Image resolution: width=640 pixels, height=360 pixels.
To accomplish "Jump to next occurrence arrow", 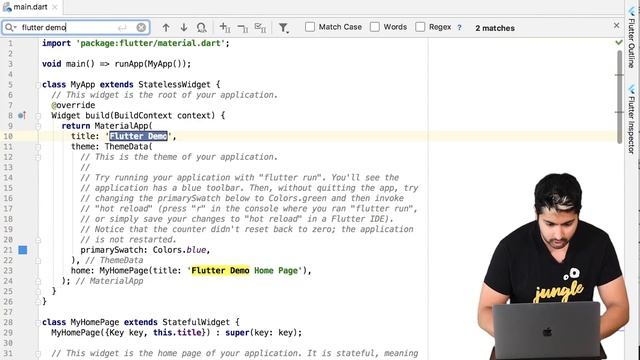I will [x=184, y=27].
